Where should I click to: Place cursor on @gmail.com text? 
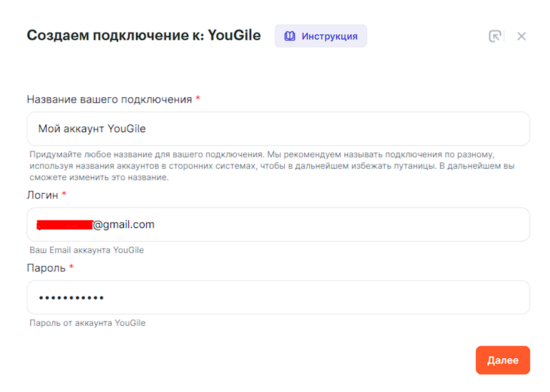[124, 225]
